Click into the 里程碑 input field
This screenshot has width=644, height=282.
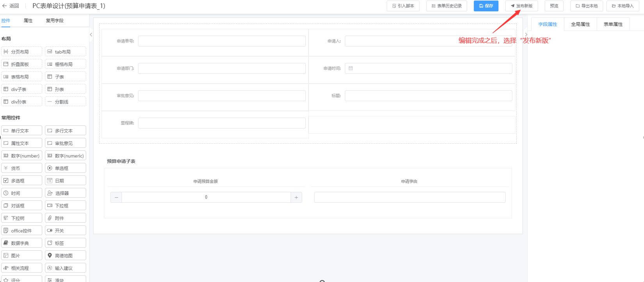(222, 123)
